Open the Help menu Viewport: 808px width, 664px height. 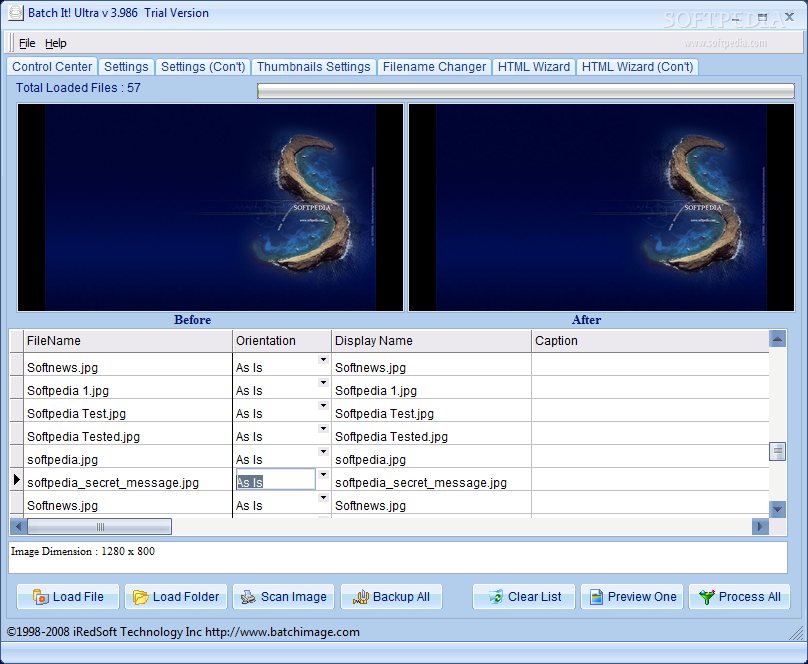click(56, 43)
